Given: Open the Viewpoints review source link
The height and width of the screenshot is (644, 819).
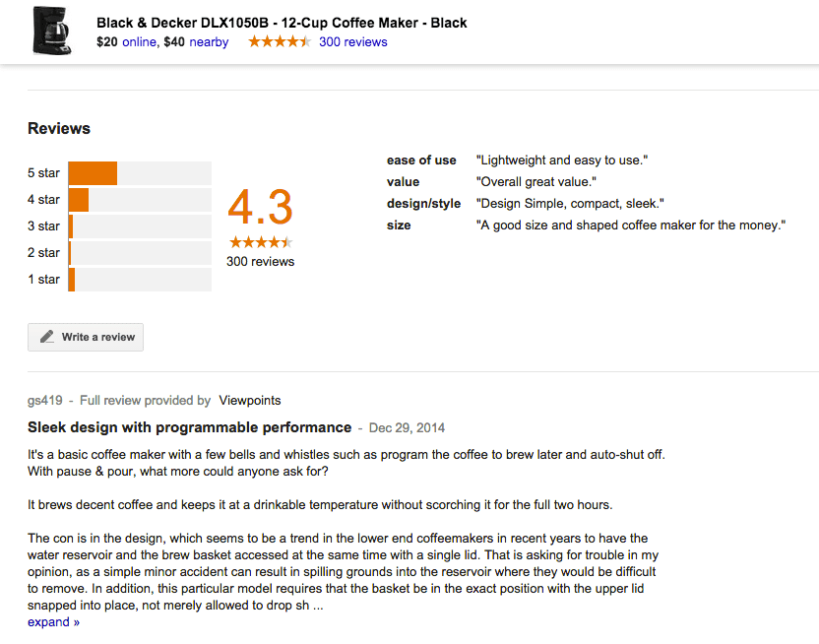Looking at the screenshot, I should click(x=249, y=401).
